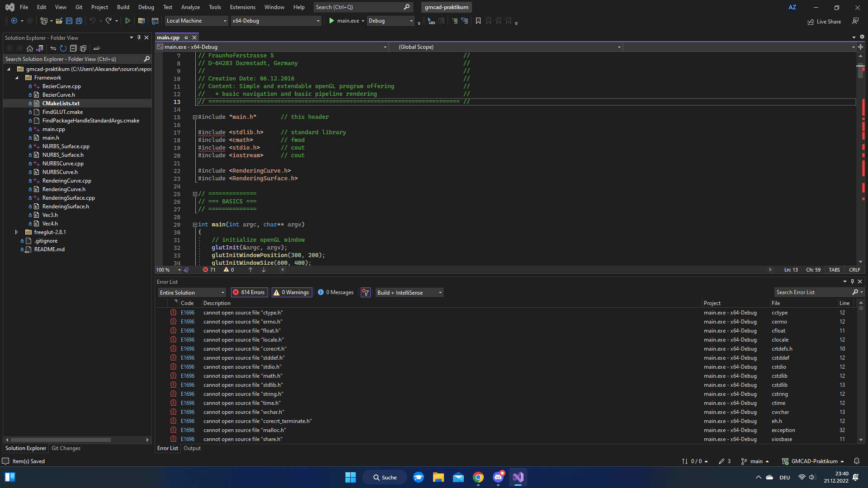This screenshot has height=488, width=868.
Task: Open the x64-Debug configuration dropdown
Action: click(x=276, y=21)
